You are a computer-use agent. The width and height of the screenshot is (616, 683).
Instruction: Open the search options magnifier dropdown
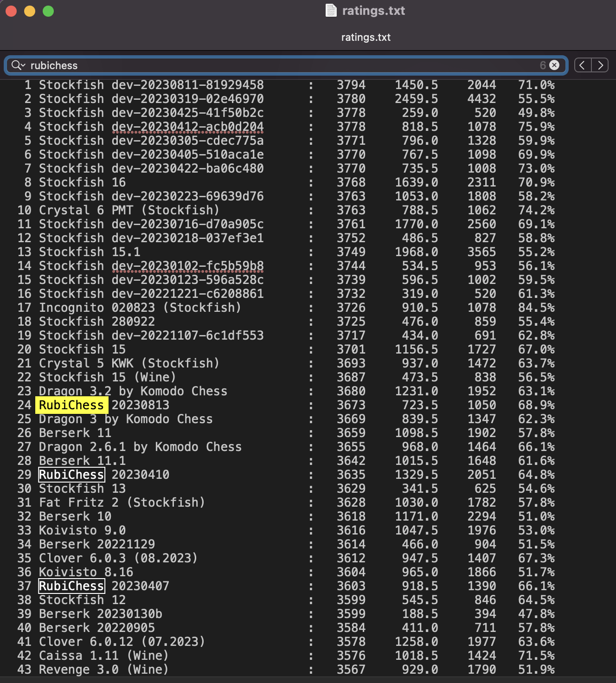[18, 65]
